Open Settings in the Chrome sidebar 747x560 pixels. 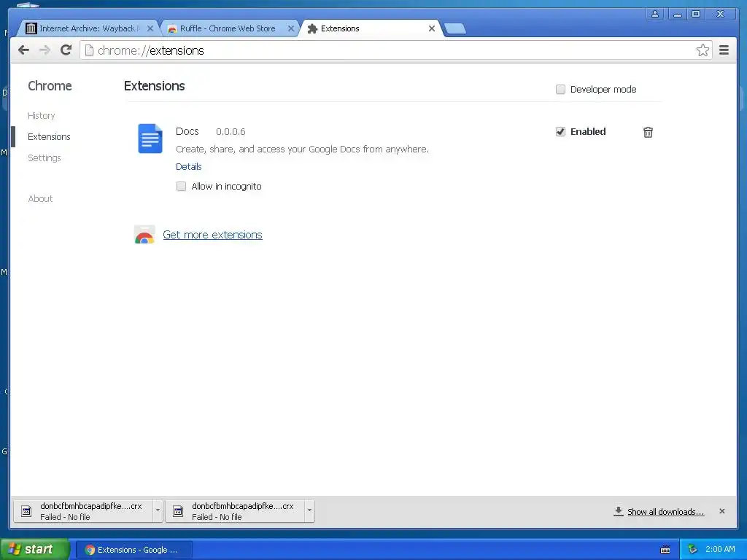tap(44, 157)
